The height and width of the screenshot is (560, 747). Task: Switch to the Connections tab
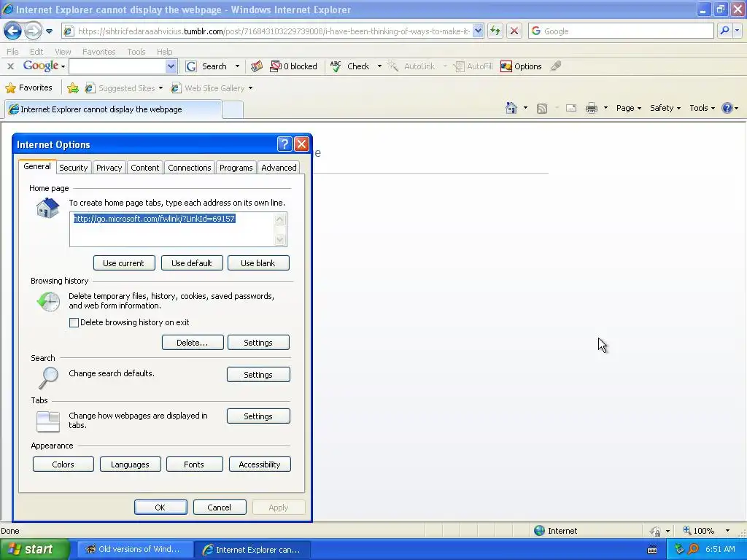(189, 168)
